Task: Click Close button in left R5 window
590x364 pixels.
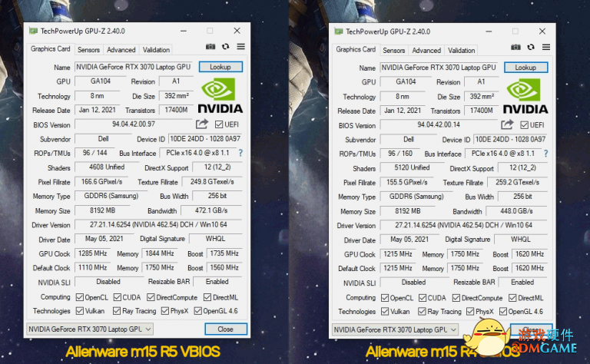Action: tap(226, 329)
